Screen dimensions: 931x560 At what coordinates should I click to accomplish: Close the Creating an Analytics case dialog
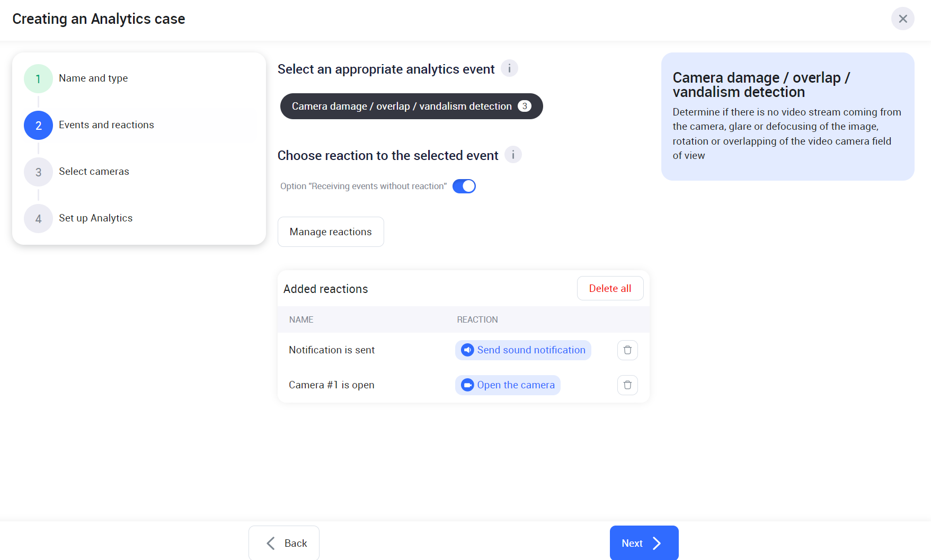coord(902,19)
